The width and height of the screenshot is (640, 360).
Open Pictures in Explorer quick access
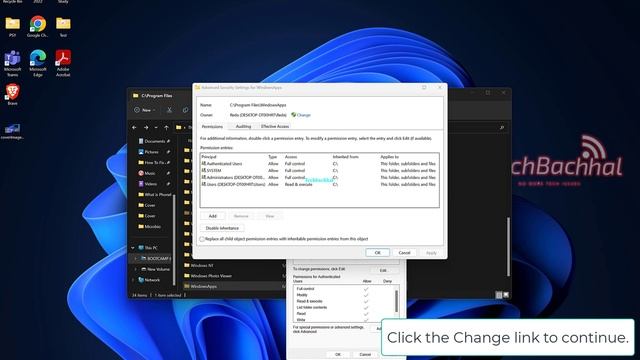(x=151, y=152)
